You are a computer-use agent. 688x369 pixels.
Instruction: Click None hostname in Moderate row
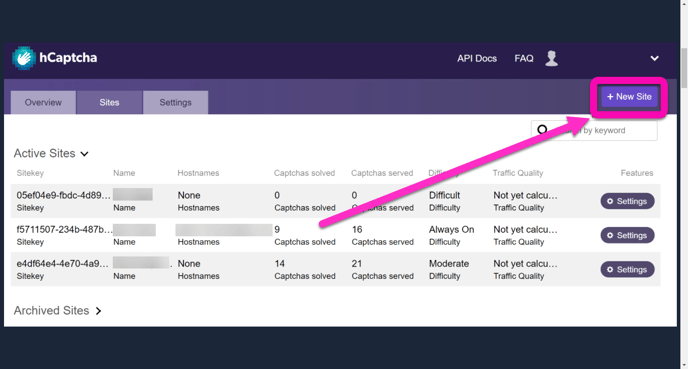pyautogui.click(x=189, y=264)
